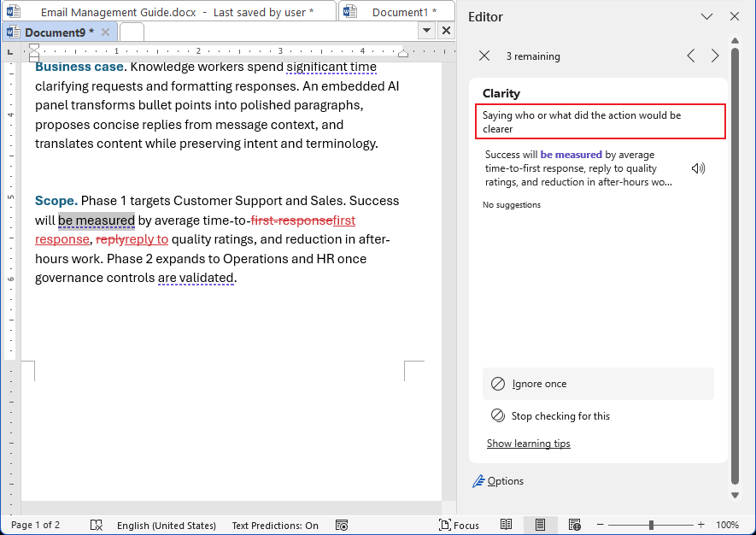Switch to Web Layout view
The width and height of the screenshot is (756, 535).
click(575, 525)
